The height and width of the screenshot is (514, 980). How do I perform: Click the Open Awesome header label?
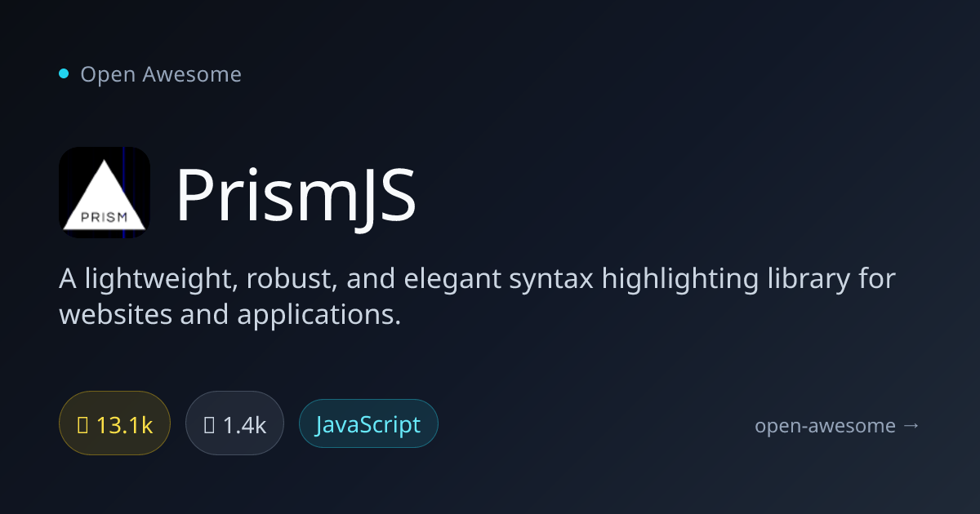161,74
